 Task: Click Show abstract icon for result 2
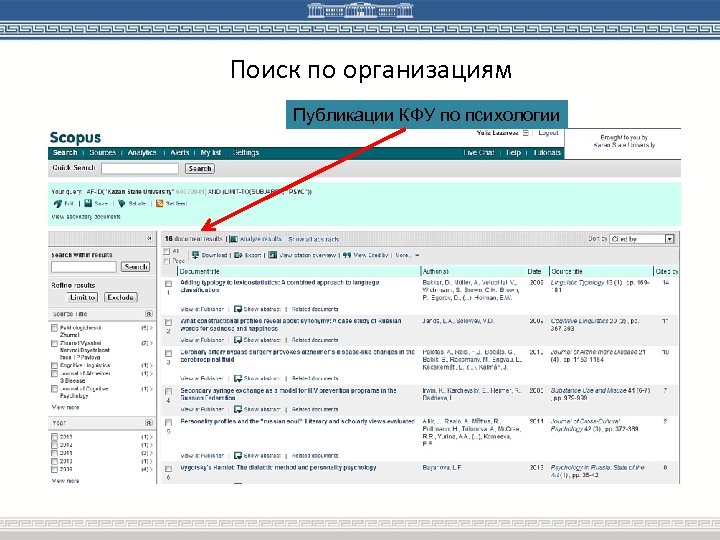(x=238, y=340)
